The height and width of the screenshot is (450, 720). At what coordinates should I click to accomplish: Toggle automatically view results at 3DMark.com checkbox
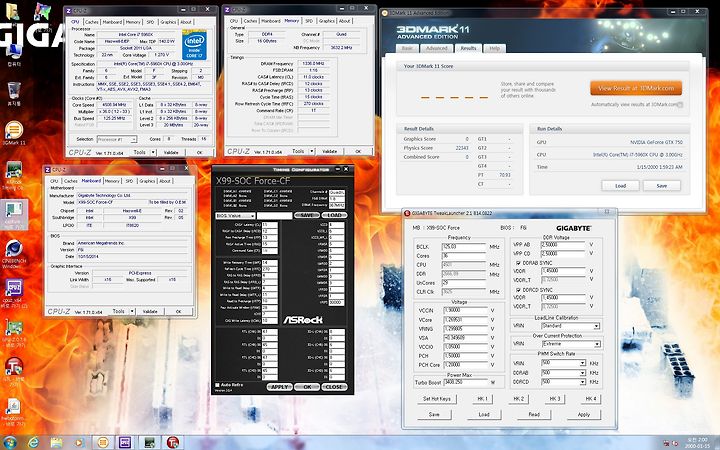pyautogui.click(x=680, y=105)
